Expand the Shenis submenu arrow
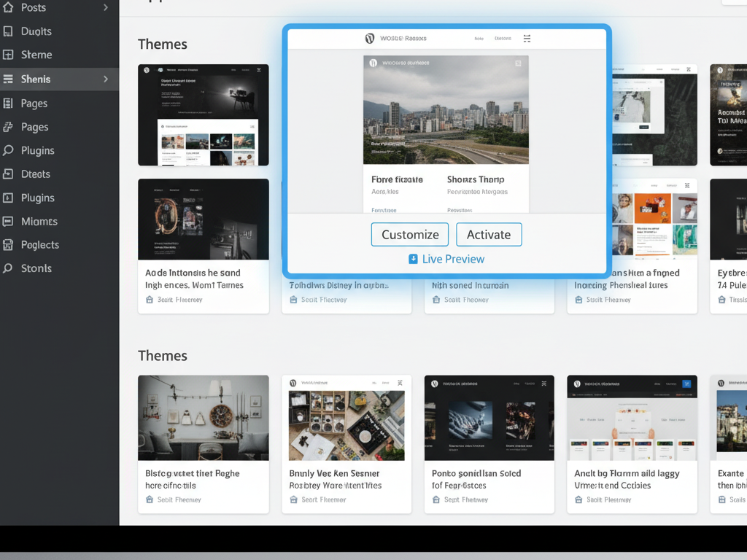 (106, 79)
